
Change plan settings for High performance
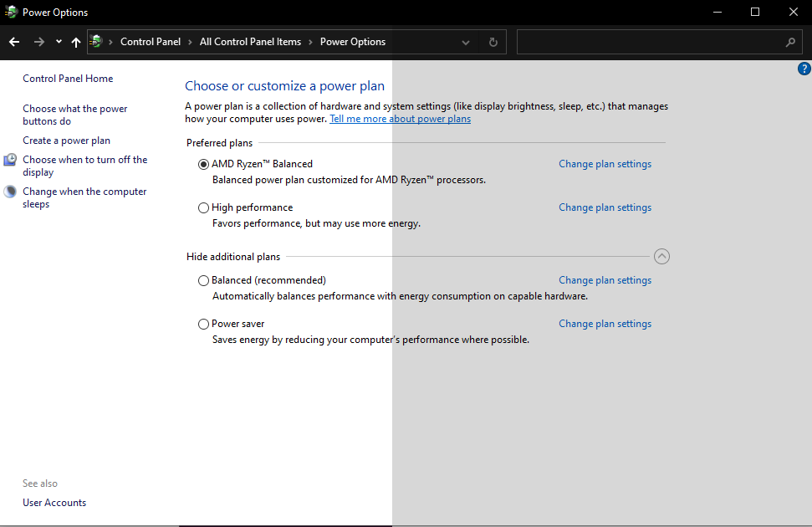click(605, 207)
